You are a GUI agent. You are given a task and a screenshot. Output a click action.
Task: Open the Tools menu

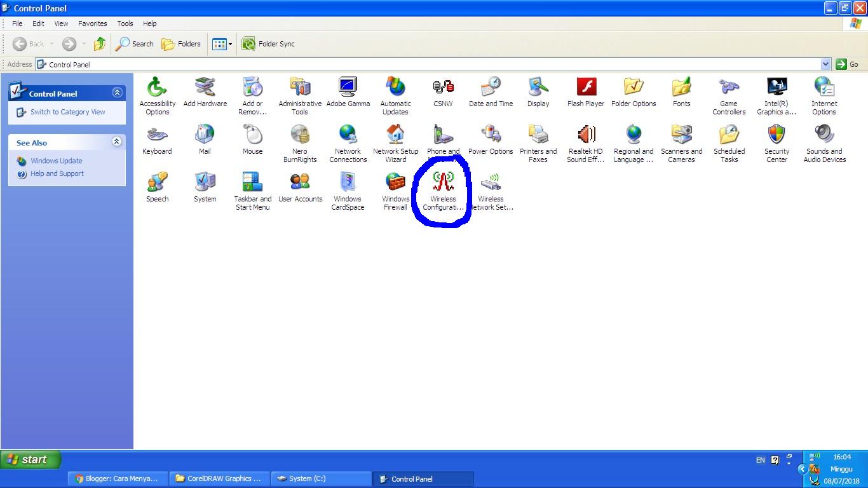pyautogui.click(x=125, y=24)
